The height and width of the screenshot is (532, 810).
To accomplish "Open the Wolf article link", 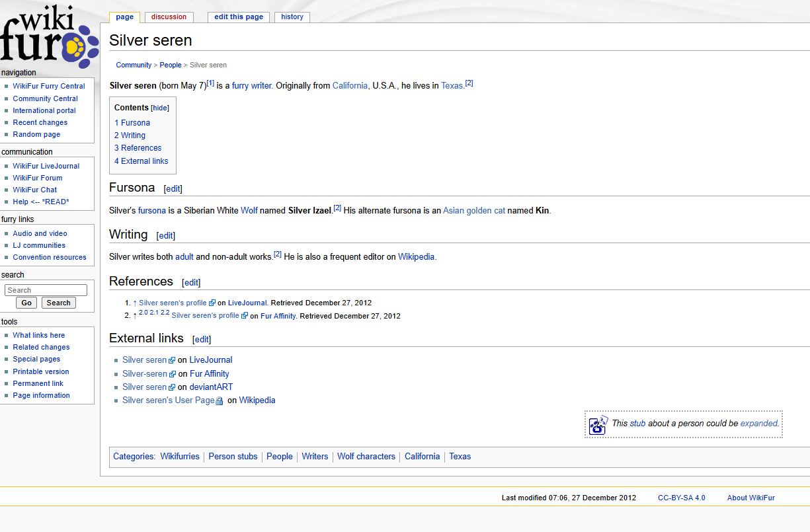I will [x=249, y=211].
